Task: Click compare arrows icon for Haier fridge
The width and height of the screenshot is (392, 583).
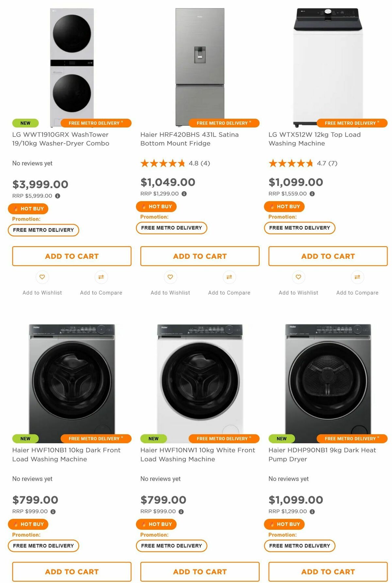Action: [x=229, y=277]
